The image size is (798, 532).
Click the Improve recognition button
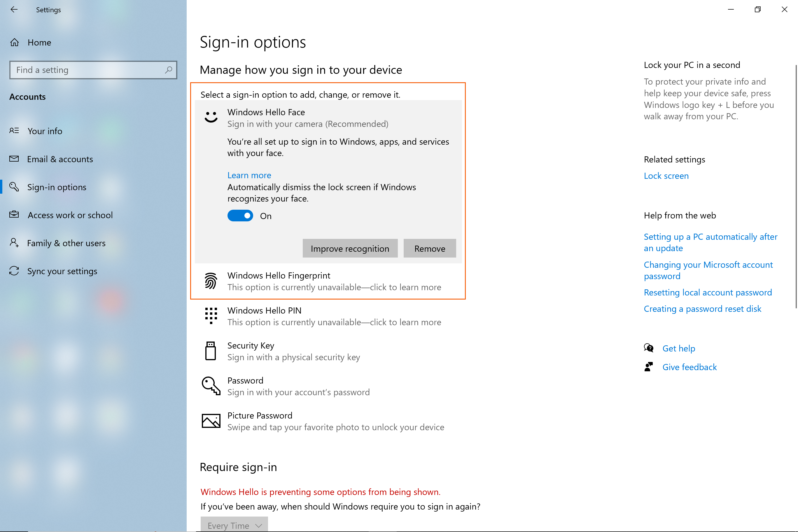pyautogui.click(x=350, y=249)
